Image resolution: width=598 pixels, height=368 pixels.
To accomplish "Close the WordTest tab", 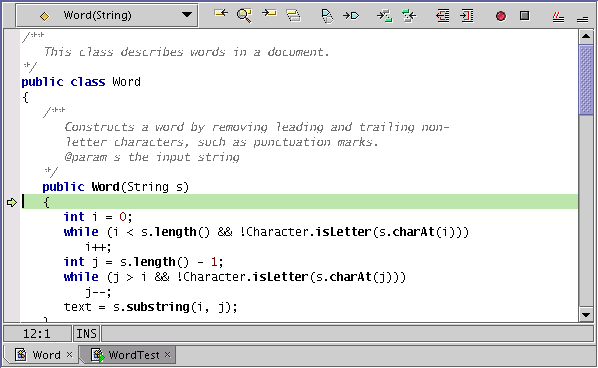I will coord(167,354).
